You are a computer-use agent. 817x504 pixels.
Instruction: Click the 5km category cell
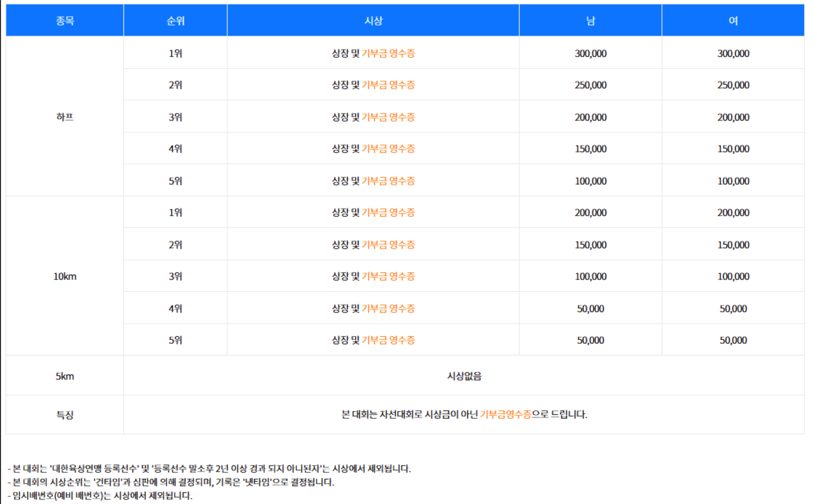coord(65,376)
